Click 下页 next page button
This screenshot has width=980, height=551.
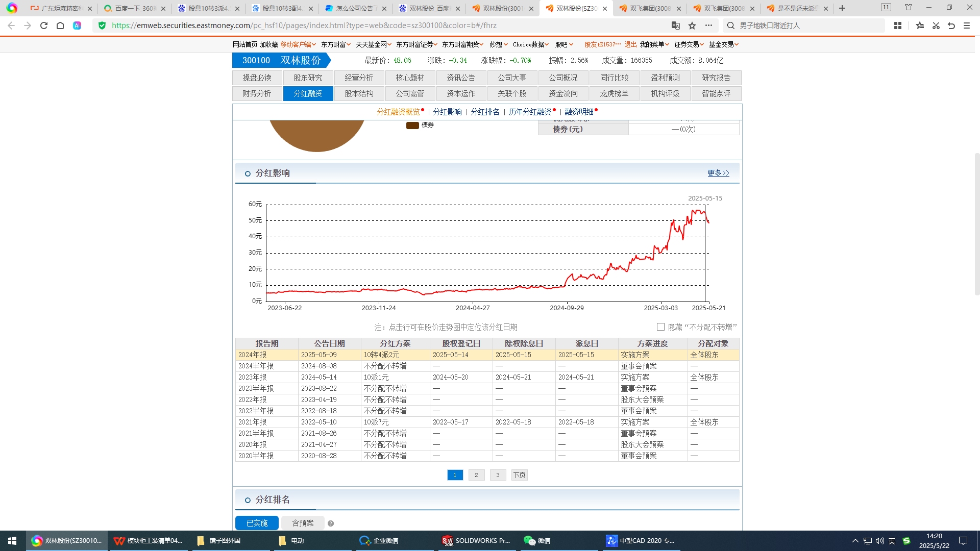click(x=519, y=475)
